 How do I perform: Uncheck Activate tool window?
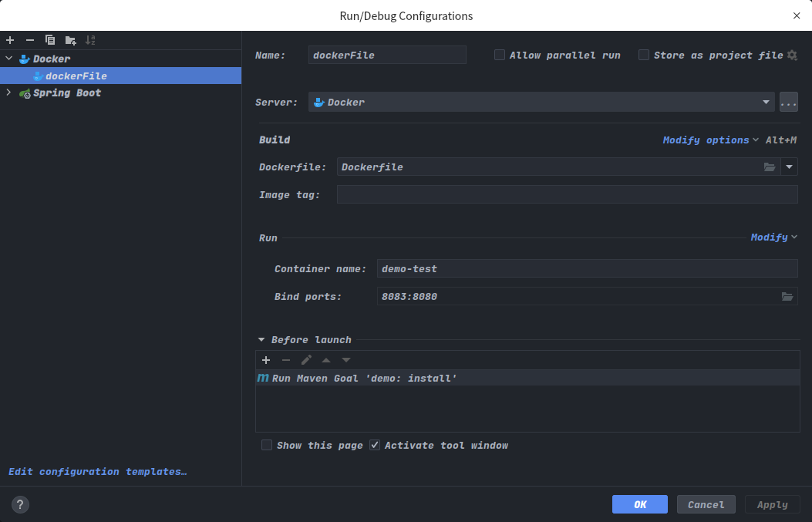tap(375, 445)
